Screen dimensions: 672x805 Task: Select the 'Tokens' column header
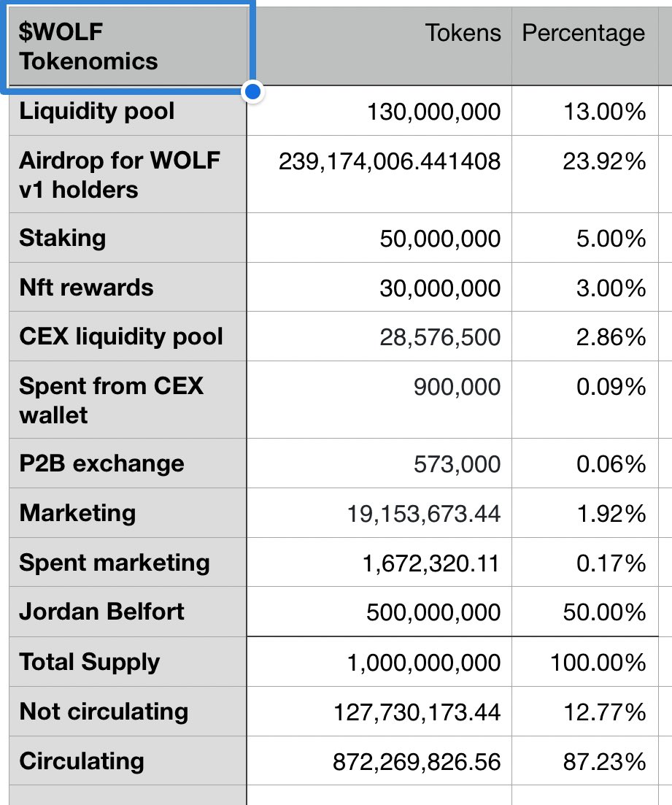coord(379,47)
